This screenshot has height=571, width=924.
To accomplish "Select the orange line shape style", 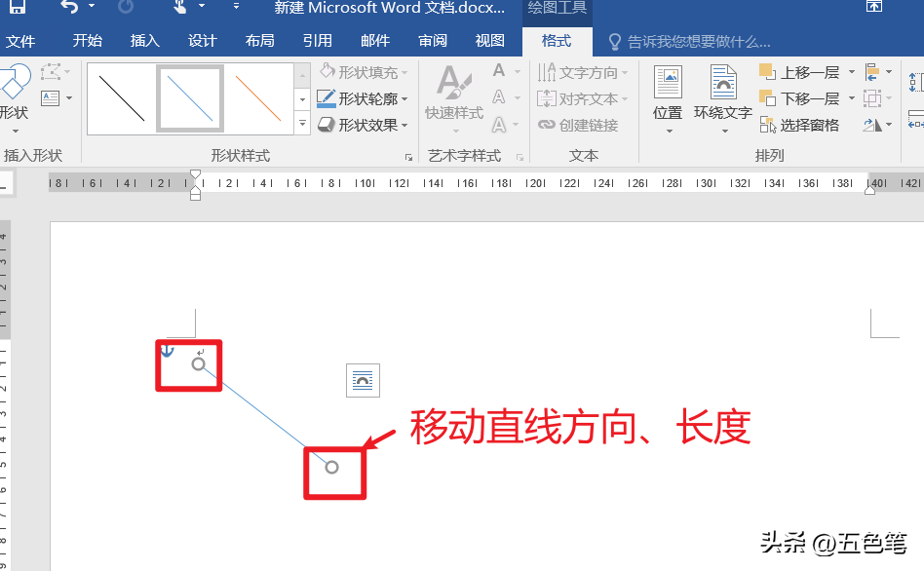I will (x=258, y=98).
